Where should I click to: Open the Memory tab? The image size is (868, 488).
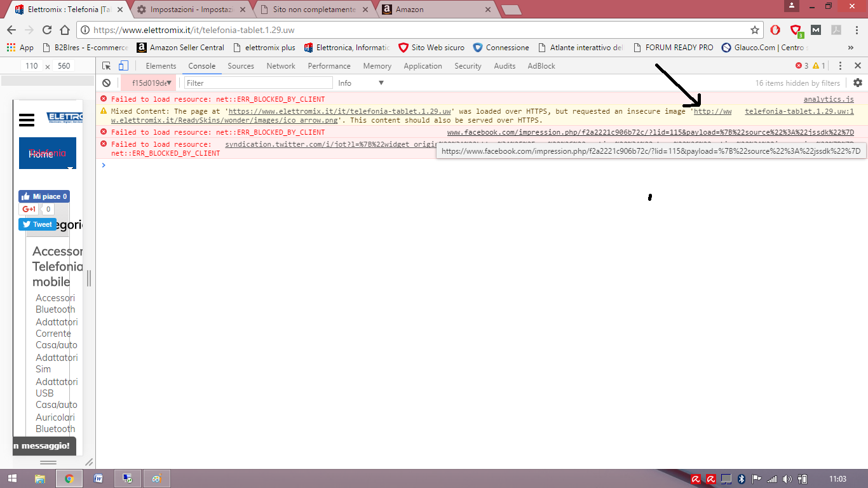(377, 66)
